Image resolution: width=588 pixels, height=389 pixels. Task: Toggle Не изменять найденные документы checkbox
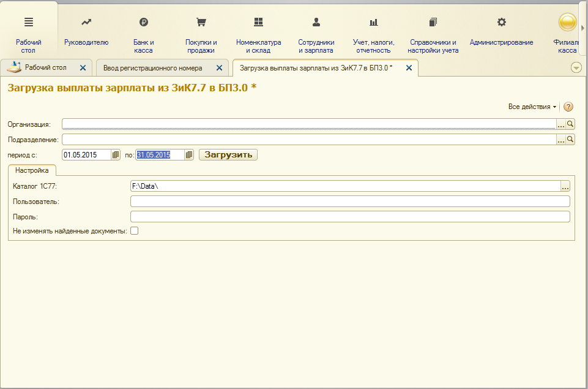134,231
